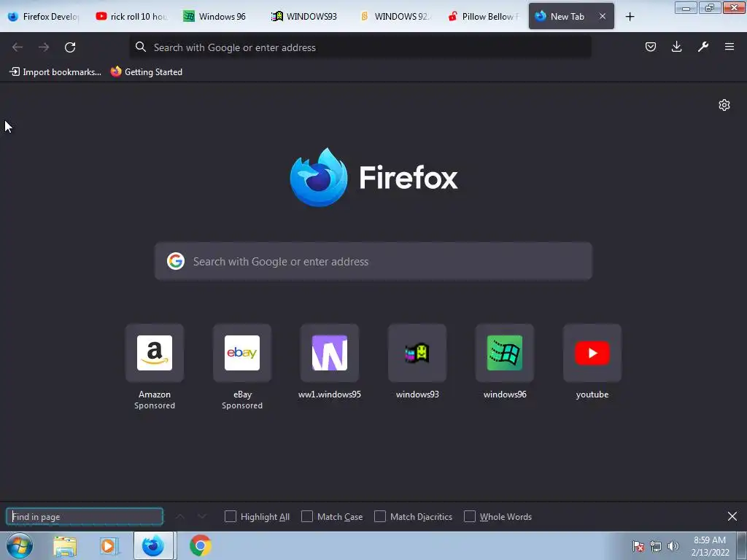Open File Explorer from taskbar
This screenshot has height=560, width=747.
[x=65, y=546]
